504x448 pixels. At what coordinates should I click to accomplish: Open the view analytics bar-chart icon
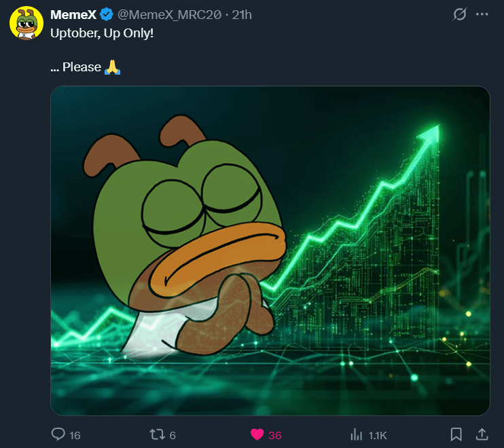pos(356,434)
